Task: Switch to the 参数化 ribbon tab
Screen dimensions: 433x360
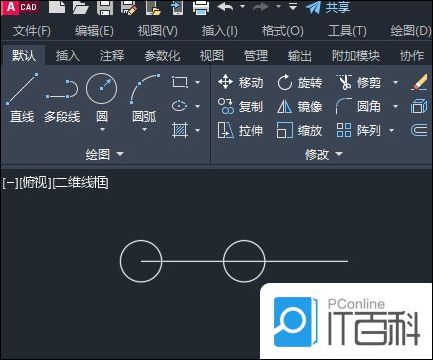Action: tap(162, 56)
